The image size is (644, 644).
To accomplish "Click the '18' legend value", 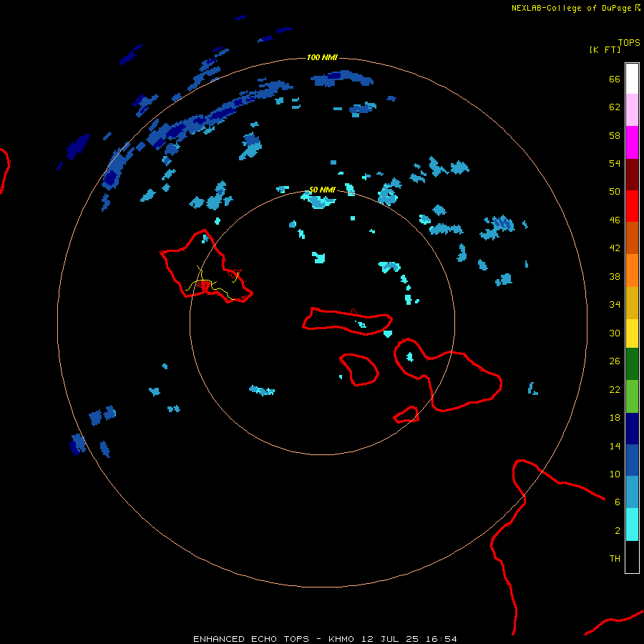I will click(x=615, y=418).
